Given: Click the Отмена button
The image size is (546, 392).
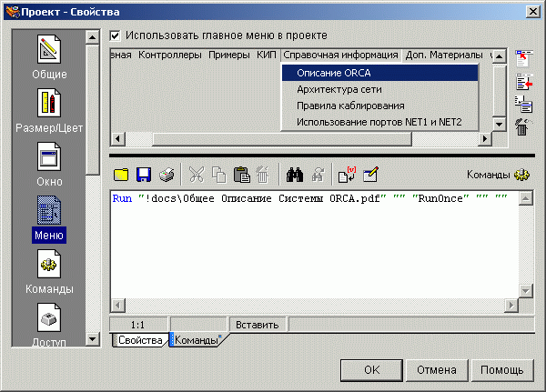Looking at the screenshot, I should point(437,370).
